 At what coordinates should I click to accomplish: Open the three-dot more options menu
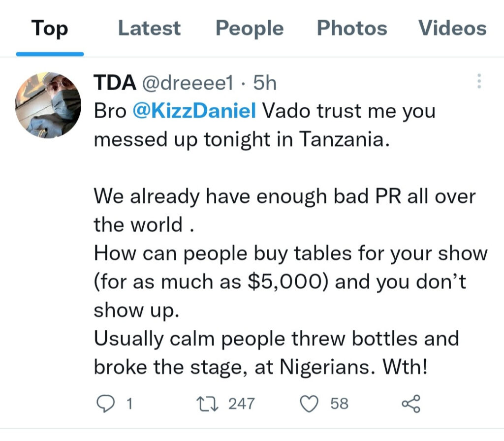coord(479,82)
